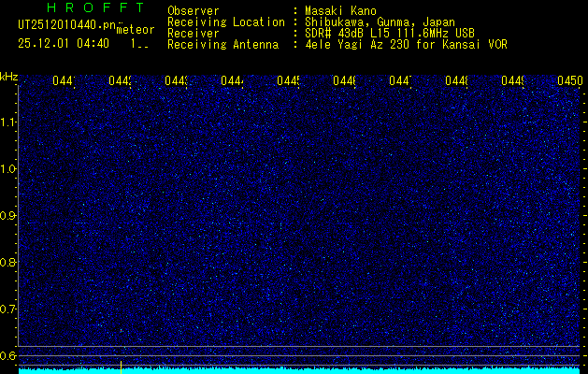The height and width of the screenshot is (374, 588).
Task: Click the 1.0 kHz axis label
Action: (x=8, y=169)
